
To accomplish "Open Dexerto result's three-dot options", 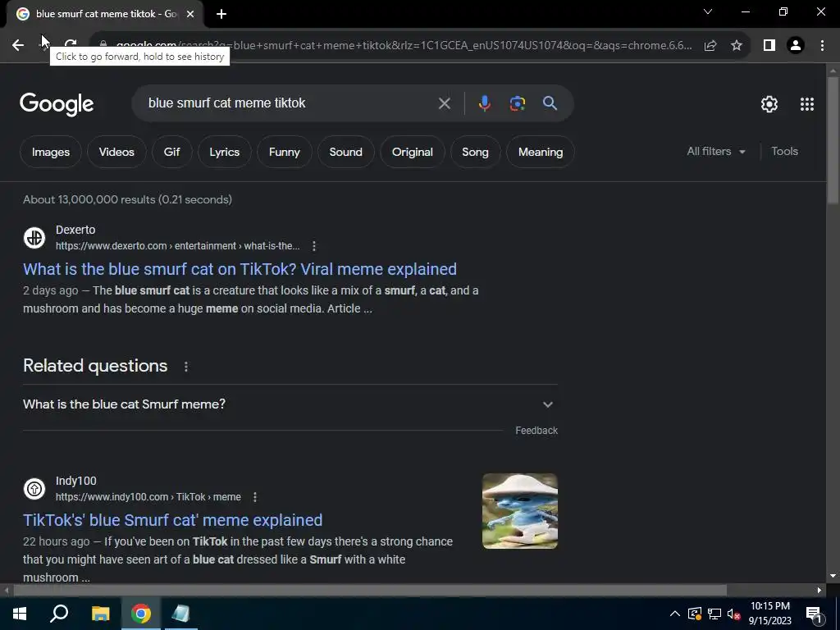I will [314, 246].
